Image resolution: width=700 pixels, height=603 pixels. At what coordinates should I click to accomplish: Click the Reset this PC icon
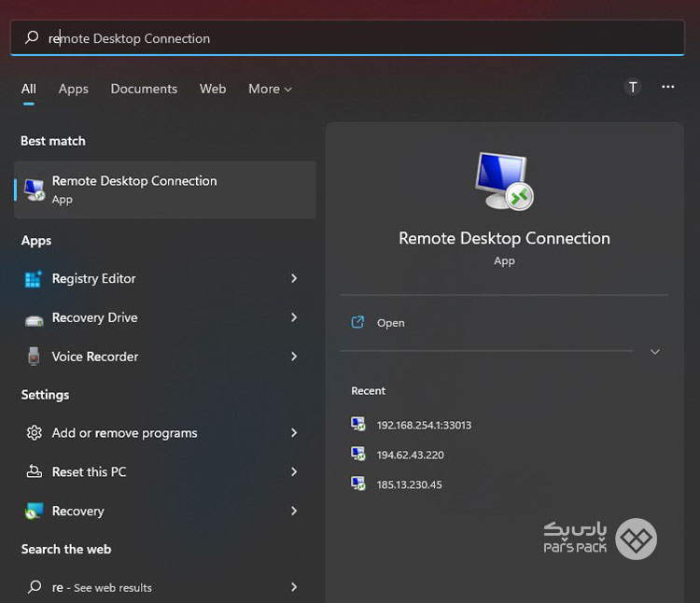point(35,471)
